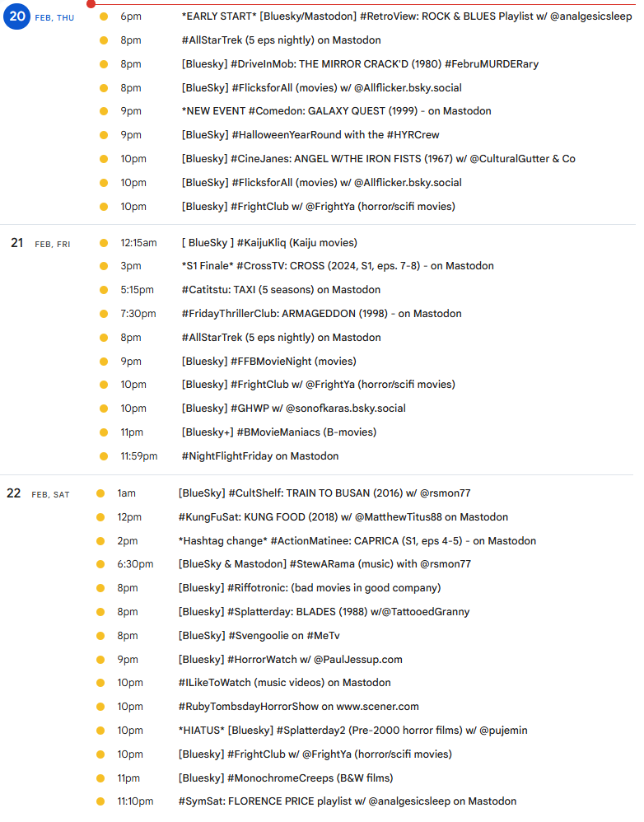Click yellow dot beside 1am #CultShelf event

pyautogui.click(x=100, y=493)
